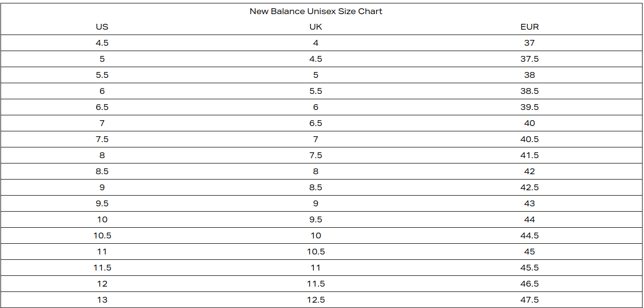Select the EUR column header
Image resolution: width=644 pixels, height=308 pixels.
pos(530,27)
